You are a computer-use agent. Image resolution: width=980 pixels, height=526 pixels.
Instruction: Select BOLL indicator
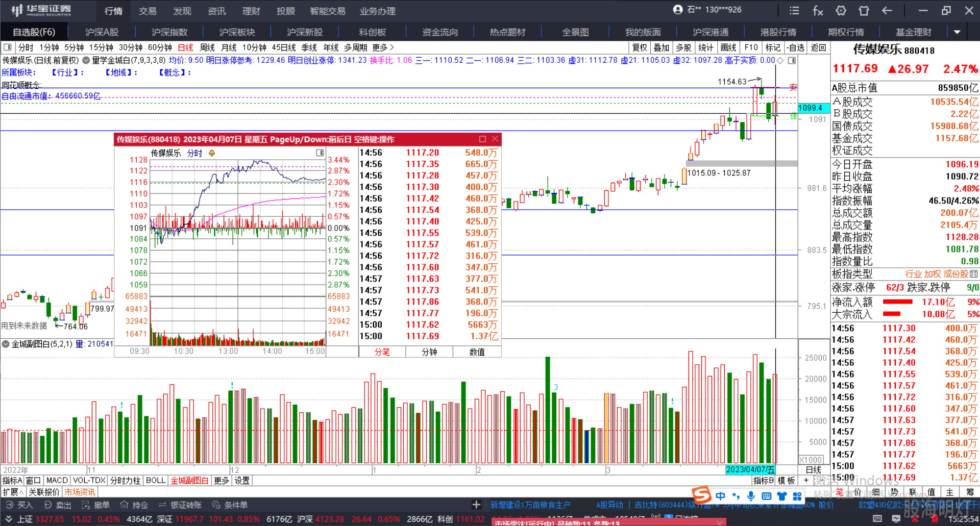pyautogui.click(x=156, y=481)
